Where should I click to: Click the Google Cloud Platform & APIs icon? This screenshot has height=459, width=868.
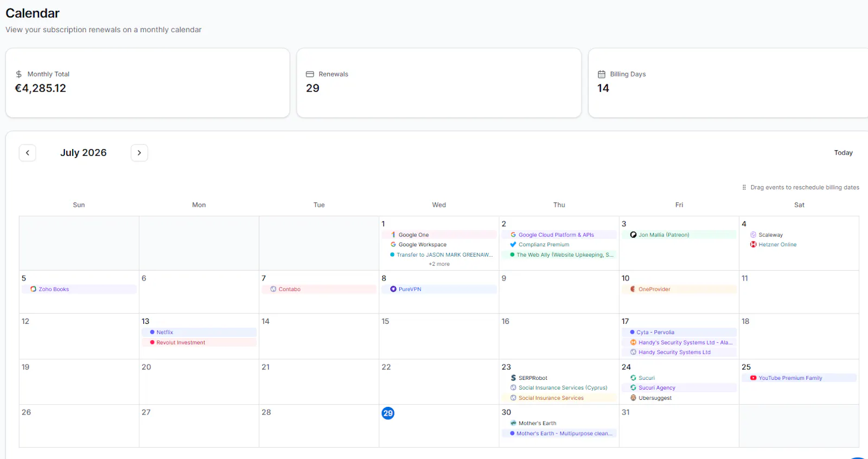tap(513, 235)
